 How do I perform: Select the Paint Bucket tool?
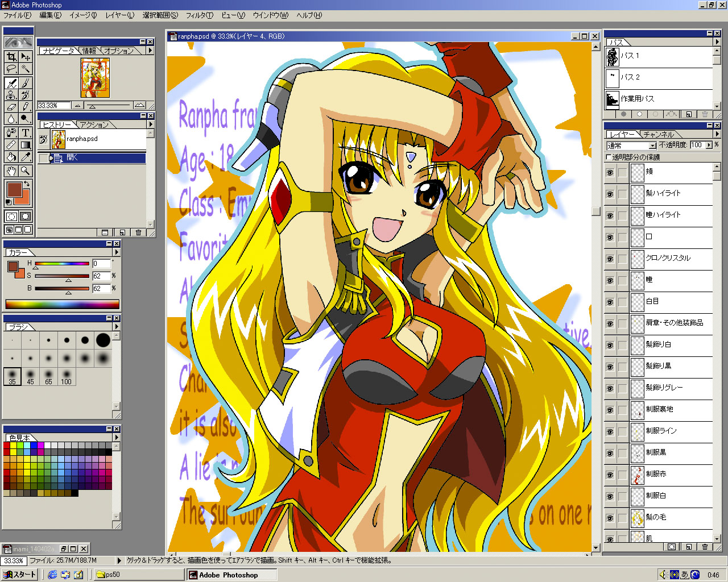pyautogui.click(x=11, y=157)
